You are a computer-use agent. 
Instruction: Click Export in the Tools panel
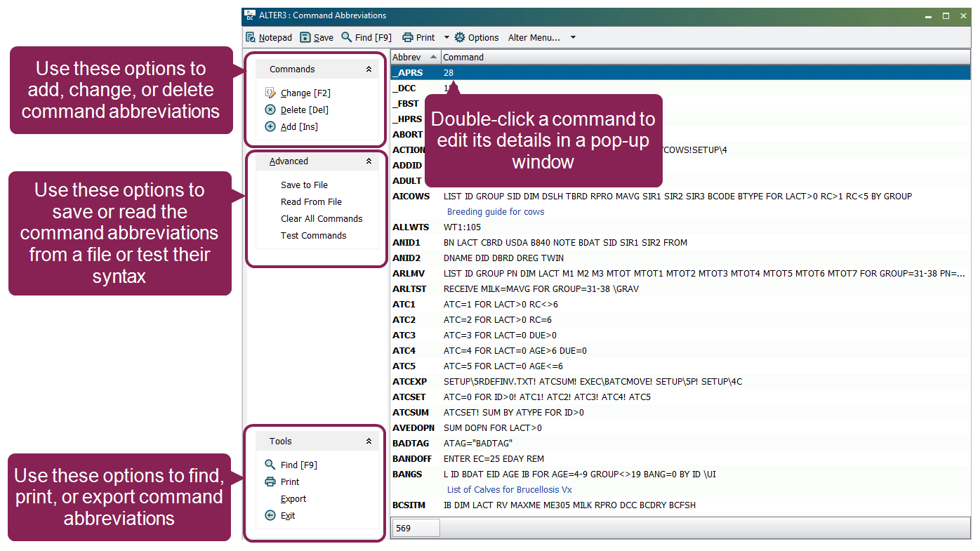[x=293, y=498]
